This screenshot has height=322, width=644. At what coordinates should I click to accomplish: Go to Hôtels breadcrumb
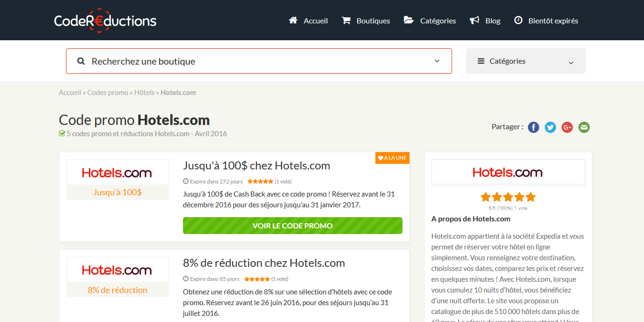[x=144, y=93]
